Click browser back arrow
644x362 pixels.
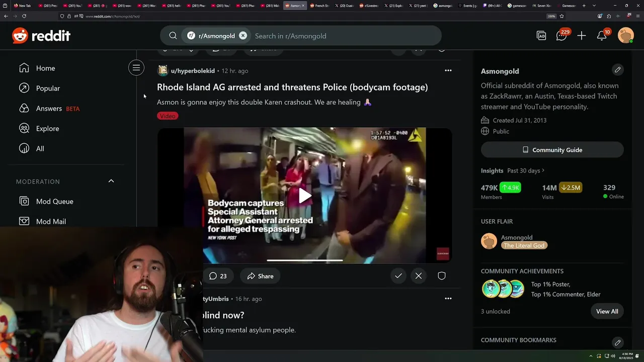pyautogui.click(x=6, y=16)
